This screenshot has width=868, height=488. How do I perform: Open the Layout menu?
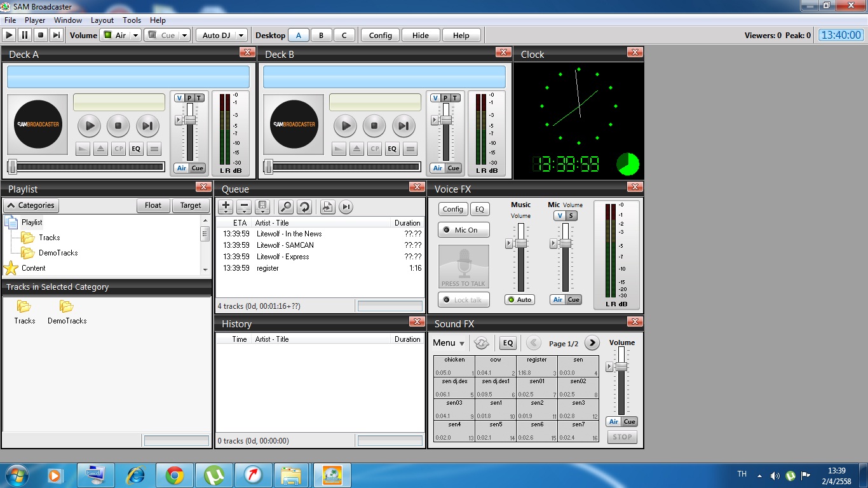point(102,20)
